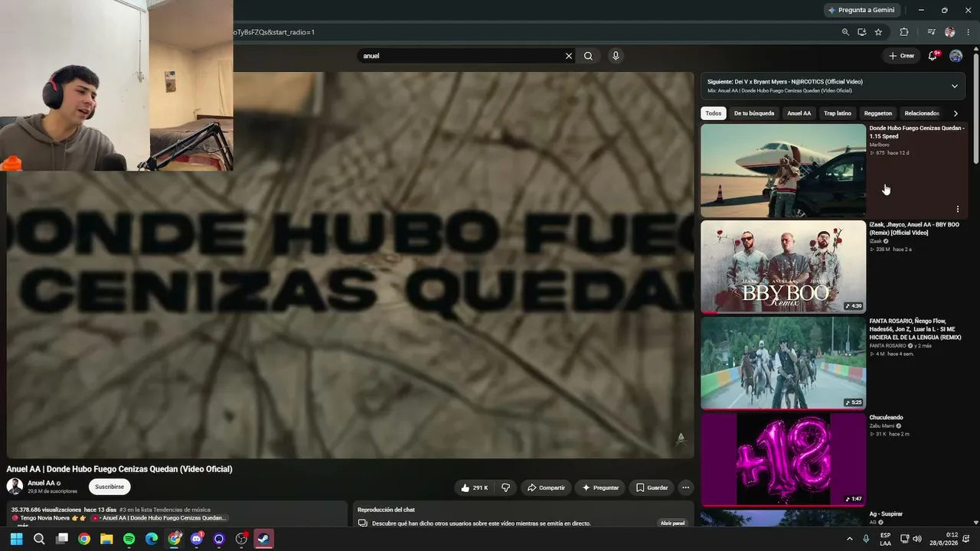
Task: Open the Chrome profile avatar
Action: 950,32
